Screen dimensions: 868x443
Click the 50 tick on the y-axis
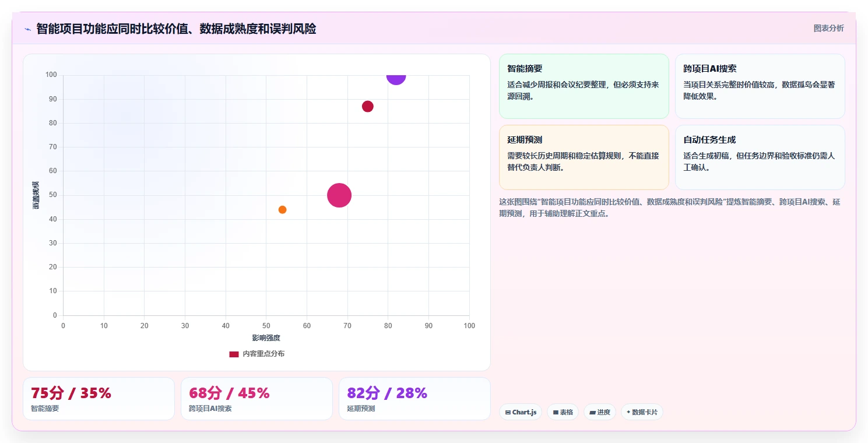[x=53, y=195]
